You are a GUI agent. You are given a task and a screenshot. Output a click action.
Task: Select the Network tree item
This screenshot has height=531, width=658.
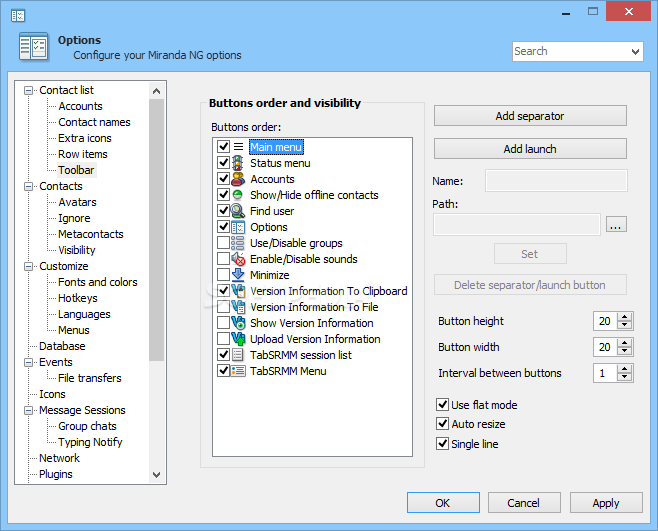pos(59,458)
